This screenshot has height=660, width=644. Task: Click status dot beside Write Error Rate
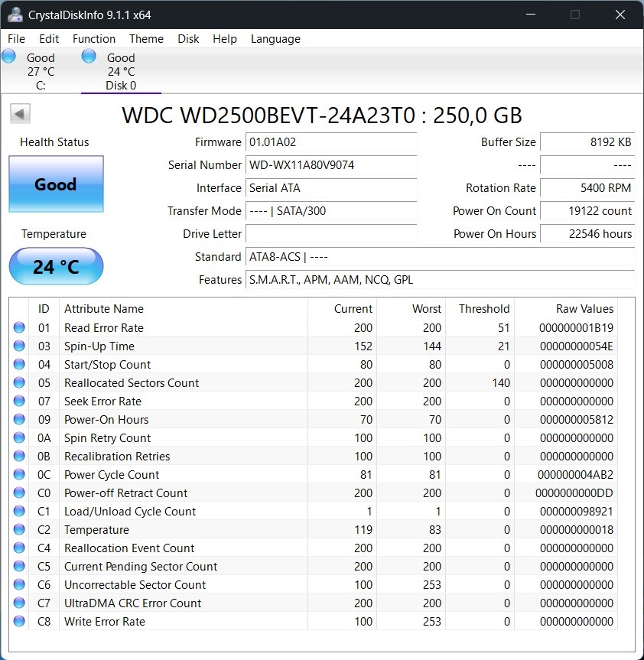click(18, 620)
